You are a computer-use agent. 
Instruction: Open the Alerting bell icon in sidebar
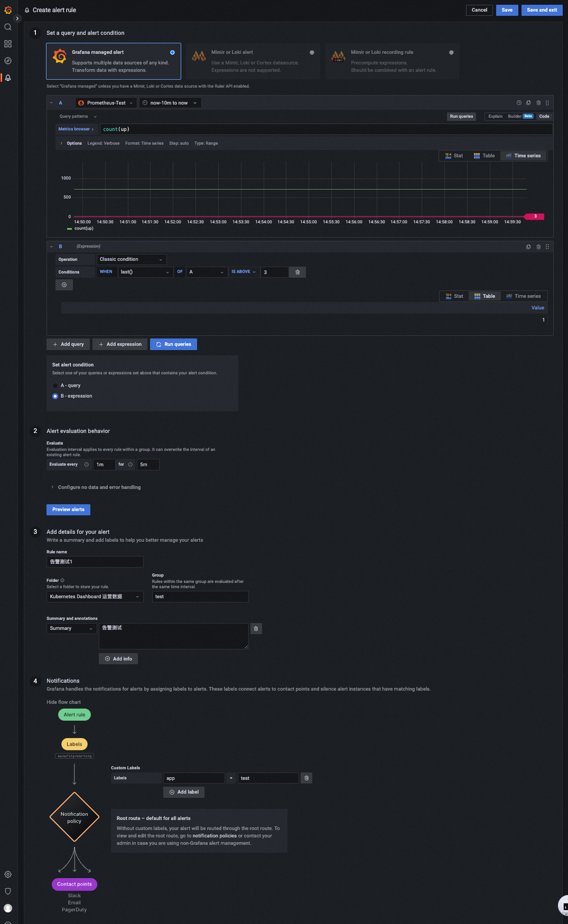point(8,78)
